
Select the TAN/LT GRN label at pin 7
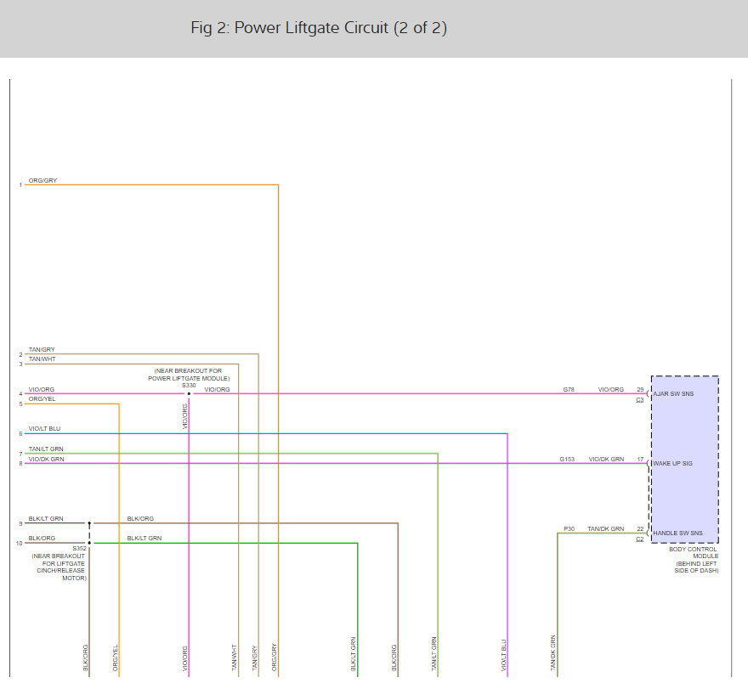click(x=46, y=449)
